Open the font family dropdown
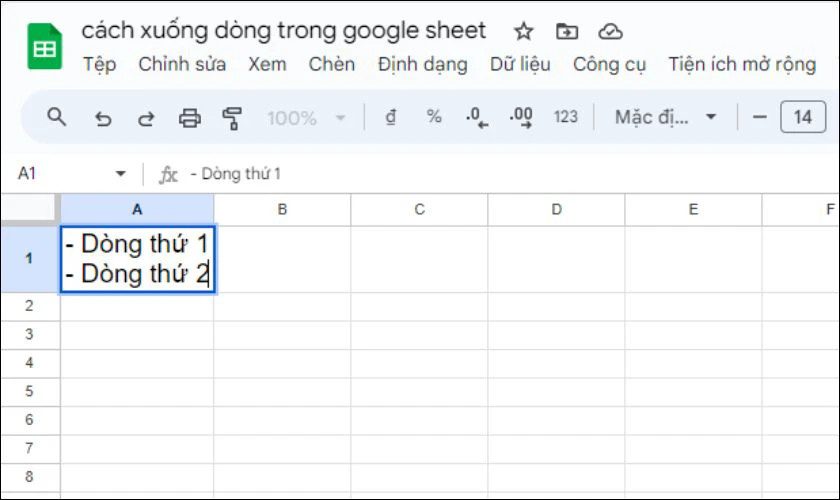The image size is (840, 500). pyautogui.click(x=666, y=117)
